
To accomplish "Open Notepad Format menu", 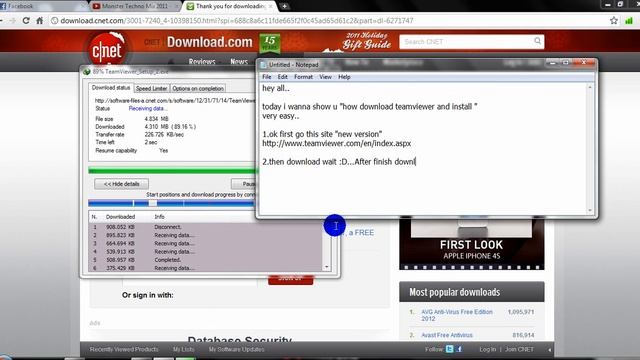I will pos(303,77).
